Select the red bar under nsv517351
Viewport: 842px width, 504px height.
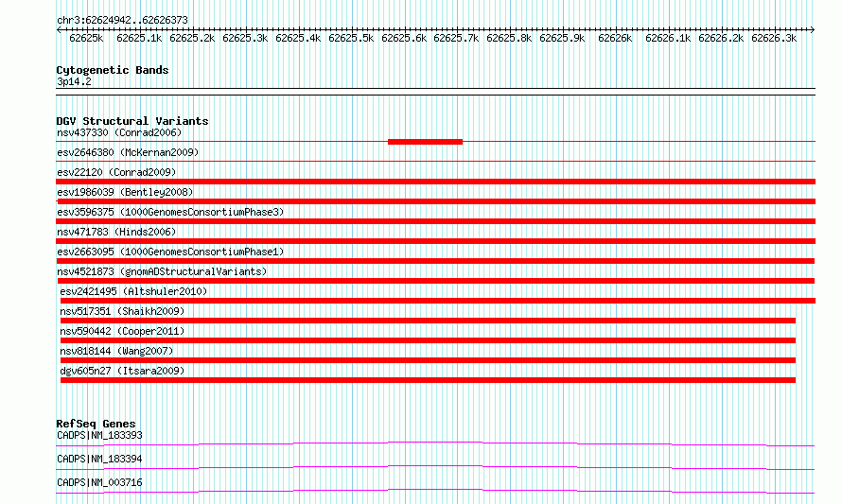tap(428, 321)
